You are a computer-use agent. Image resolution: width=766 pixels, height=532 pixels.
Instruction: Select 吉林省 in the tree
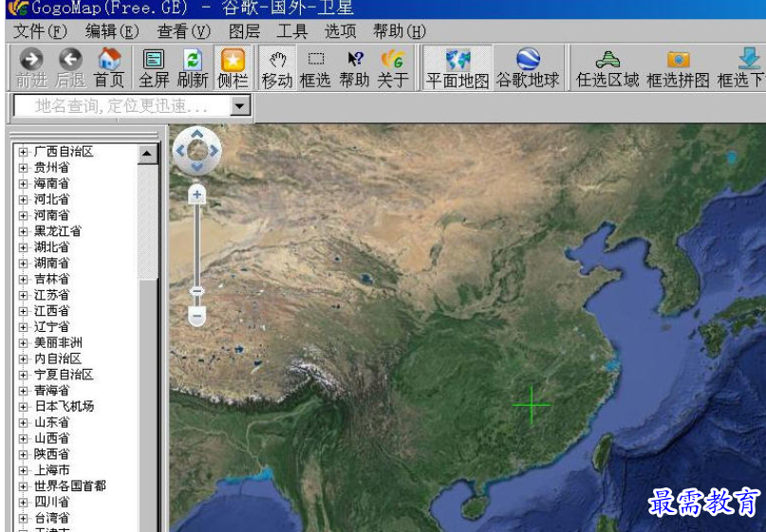pyautogui.click(x=51, y=279)
